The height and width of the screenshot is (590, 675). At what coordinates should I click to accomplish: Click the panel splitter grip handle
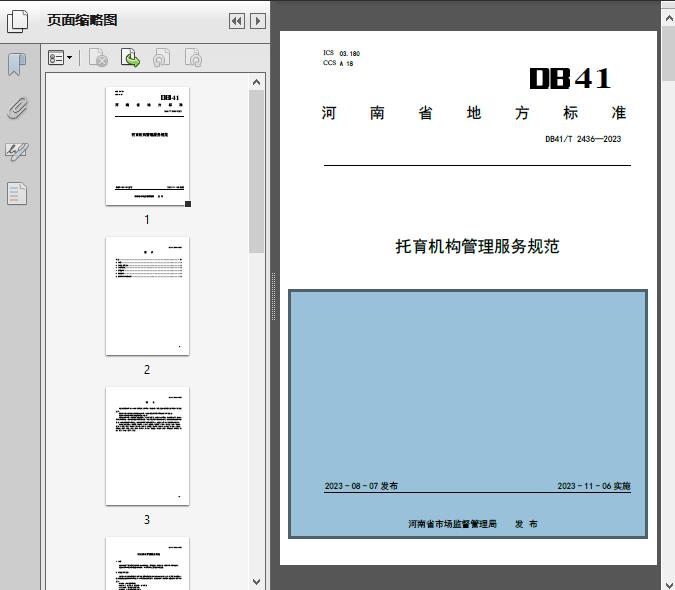[x=273, y=297]
